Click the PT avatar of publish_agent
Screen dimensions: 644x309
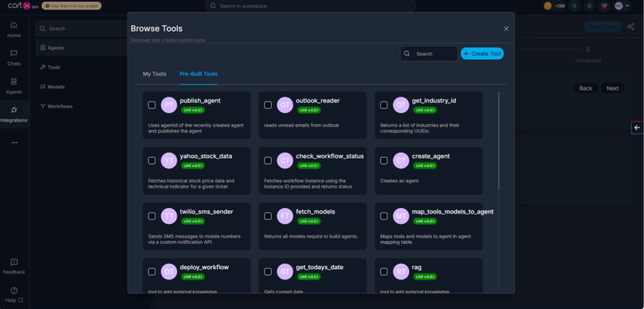169,105
